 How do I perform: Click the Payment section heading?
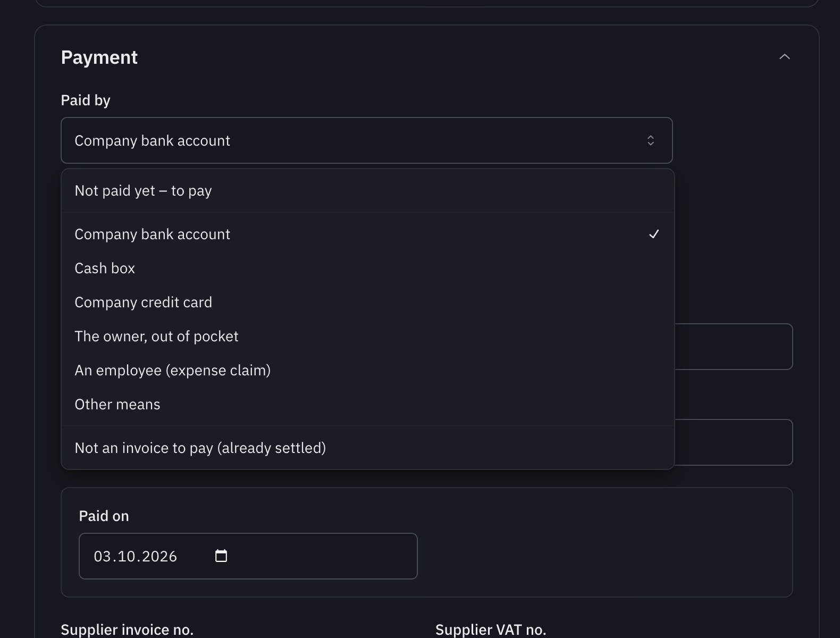[x=99, y=57]
